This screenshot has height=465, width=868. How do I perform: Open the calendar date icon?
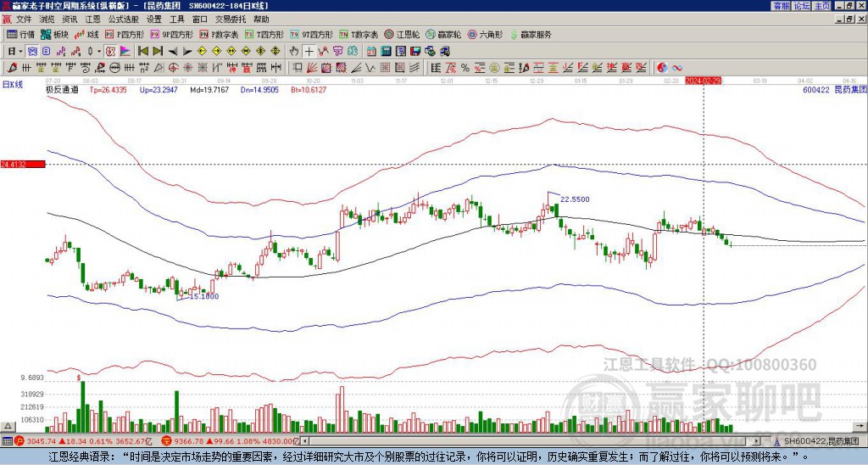coord(370,51)
